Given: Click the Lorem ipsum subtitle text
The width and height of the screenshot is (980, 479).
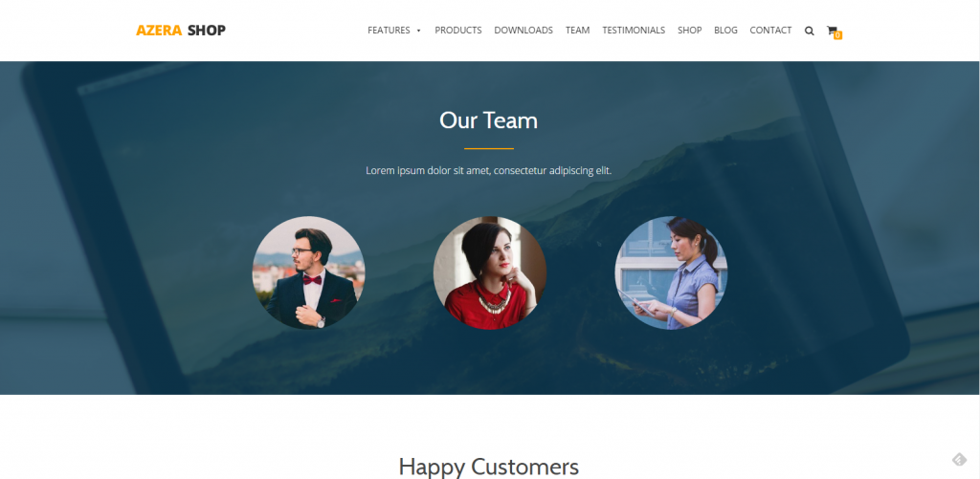Looking at the screenshot, I should tap(489, 170).
